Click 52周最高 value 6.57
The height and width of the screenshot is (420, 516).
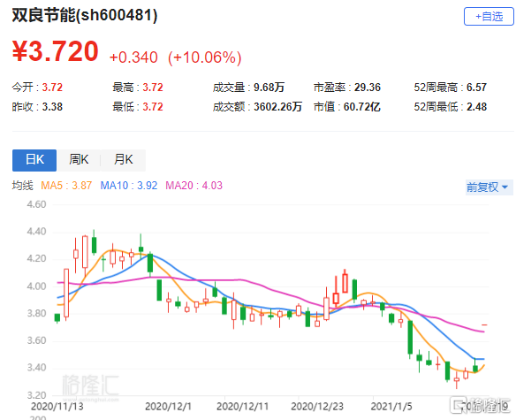[476, 88]
